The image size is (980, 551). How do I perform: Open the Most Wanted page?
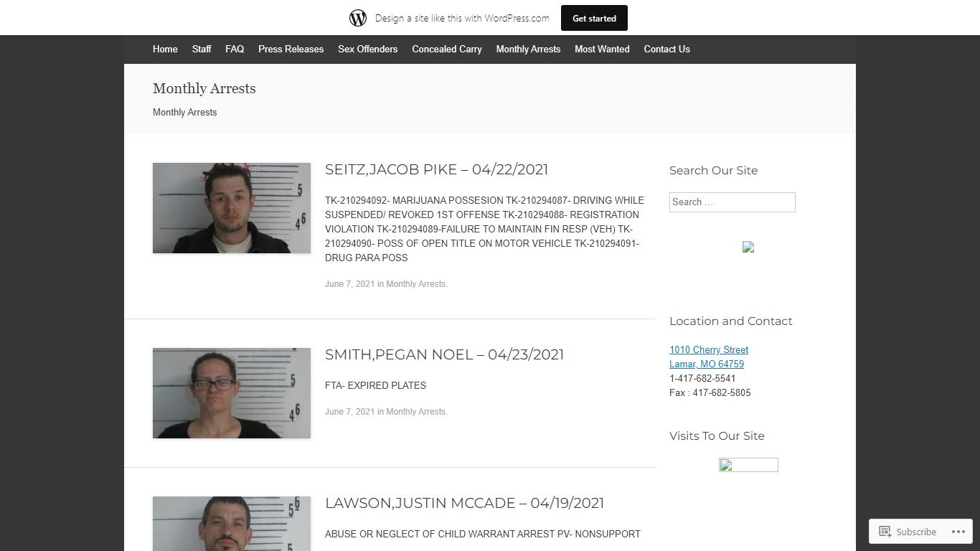pos(602,49)
